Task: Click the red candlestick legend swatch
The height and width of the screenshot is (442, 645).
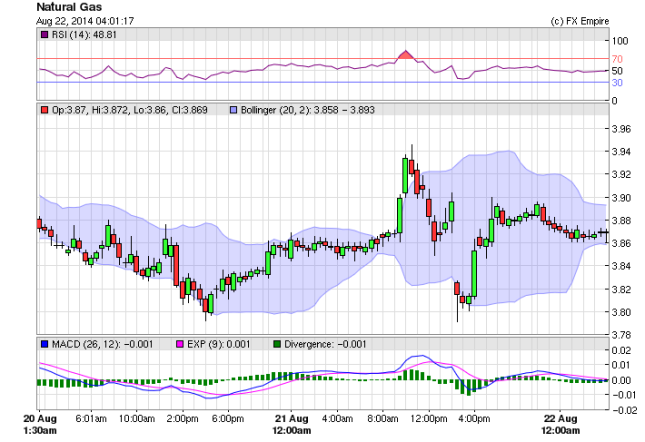Action: (x=45, y=110)
